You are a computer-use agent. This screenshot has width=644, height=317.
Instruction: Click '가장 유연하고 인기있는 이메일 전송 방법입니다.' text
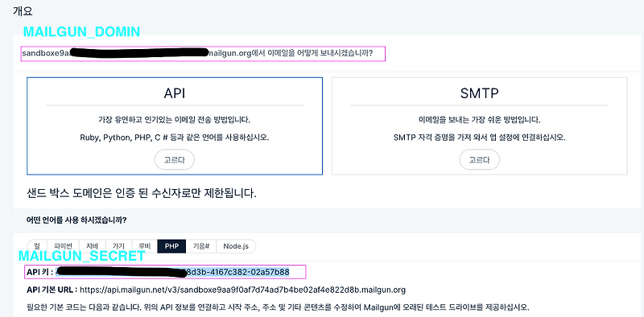coord(175,120)
